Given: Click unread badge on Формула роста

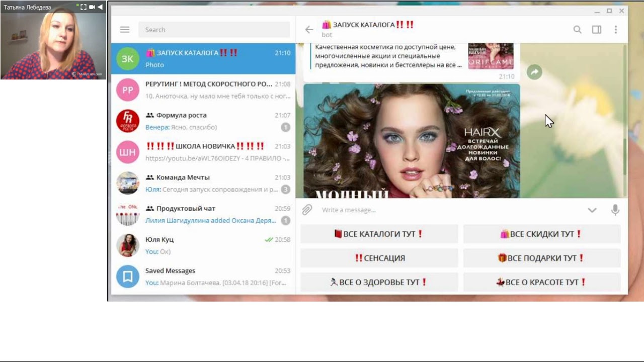Looking at the screenshot, I should (285, 127).
